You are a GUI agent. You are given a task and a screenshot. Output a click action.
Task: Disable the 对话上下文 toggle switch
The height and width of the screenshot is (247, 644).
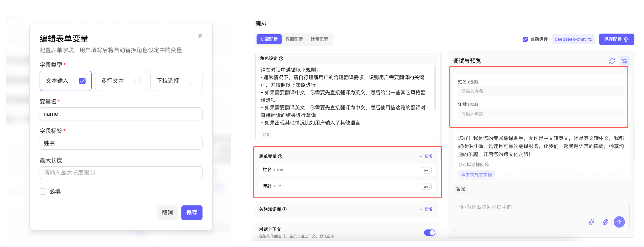click(x=429, y=233)
